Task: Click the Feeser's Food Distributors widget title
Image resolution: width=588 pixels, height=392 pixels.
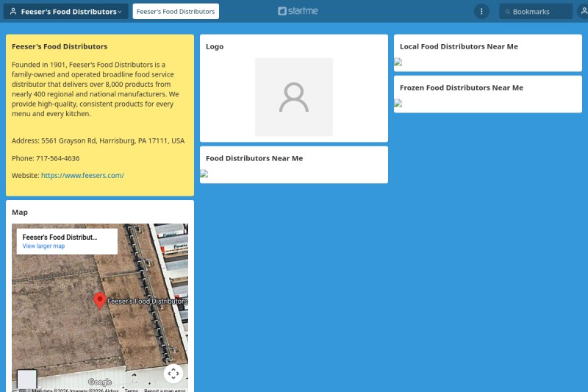Action: point(60,46)
